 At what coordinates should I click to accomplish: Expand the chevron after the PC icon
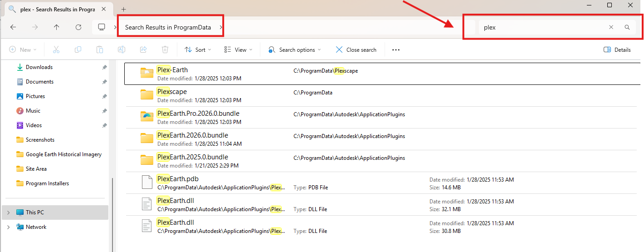pos(114,27)
